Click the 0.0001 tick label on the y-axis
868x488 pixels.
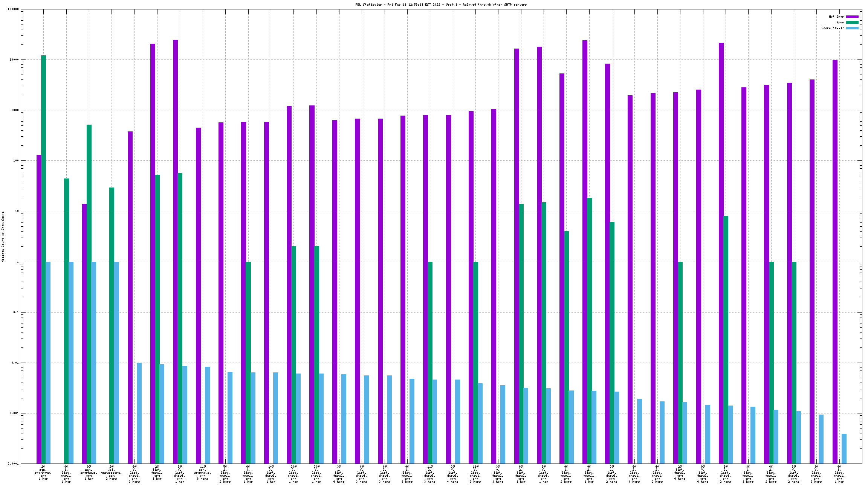[x=13, y=464]
